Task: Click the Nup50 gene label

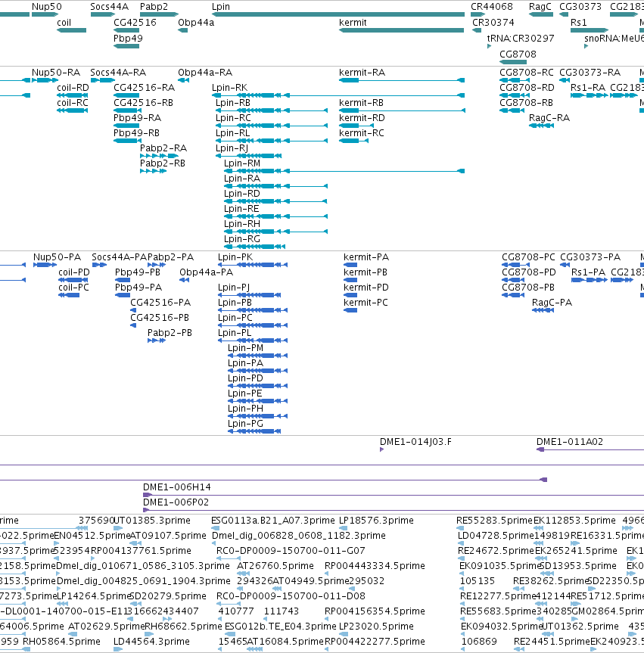Action: coord(47,7)
